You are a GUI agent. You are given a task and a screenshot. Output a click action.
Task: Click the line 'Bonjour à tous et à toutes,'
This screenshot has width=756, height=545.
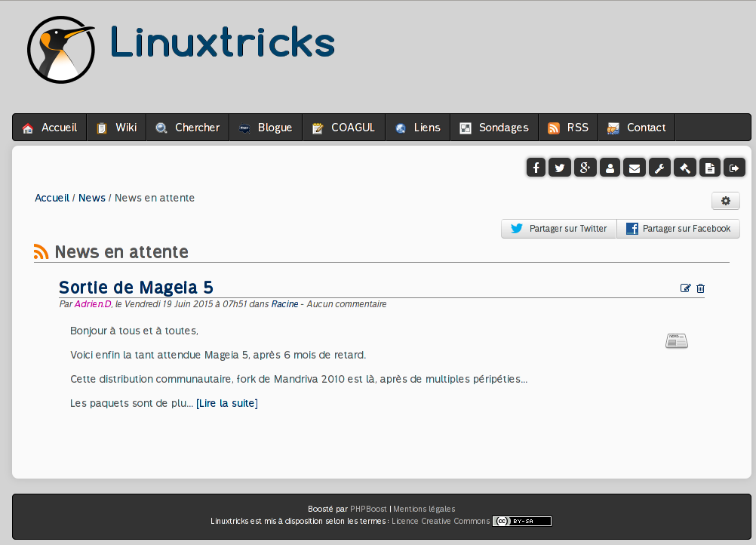point(134,331)
